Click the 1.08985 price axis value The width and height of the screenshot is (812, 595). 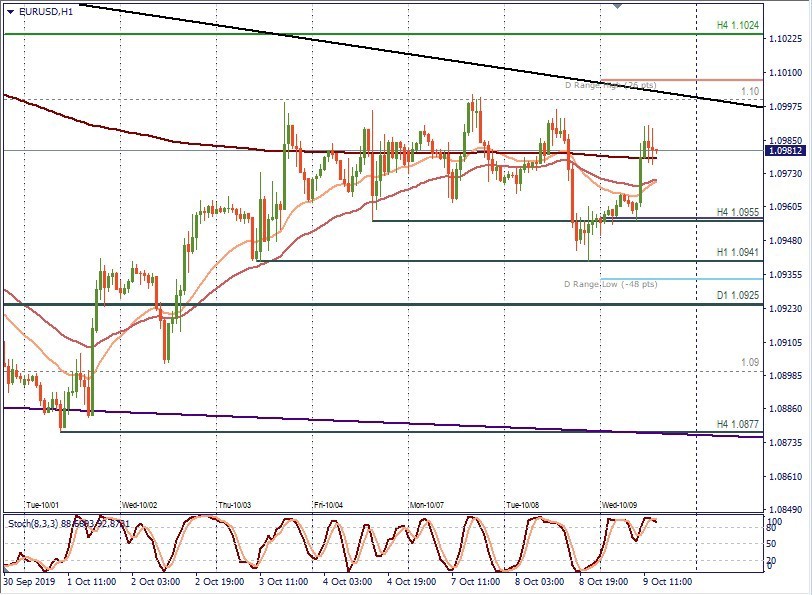click(x=786, y=375)
